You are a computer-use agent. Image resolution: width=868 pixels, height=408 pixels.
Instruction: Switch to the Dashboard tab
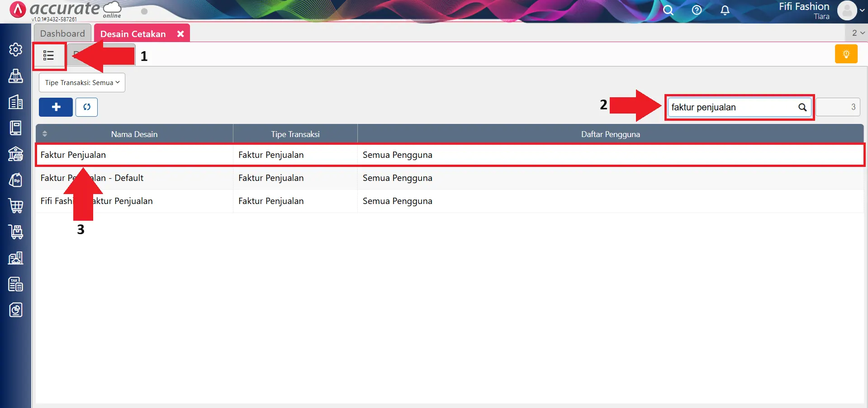click(62, 33)
